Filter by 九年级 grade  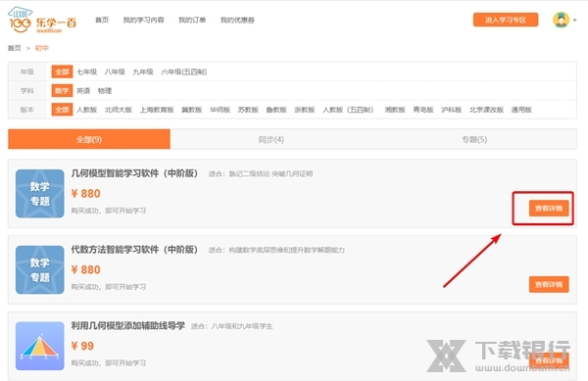click(x=143, y=71)
